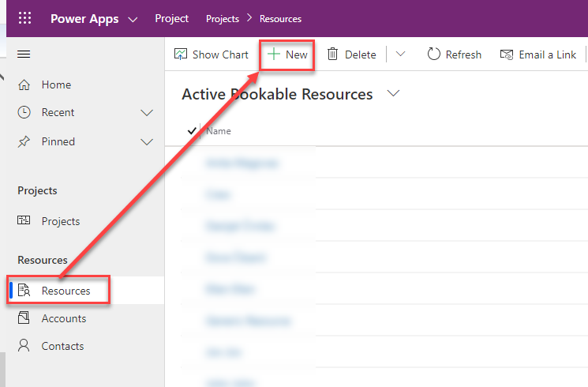Click the Email a Link envelope icon
Screen dimensions: 588x387
pyautogui.click(x=507, y=54)
